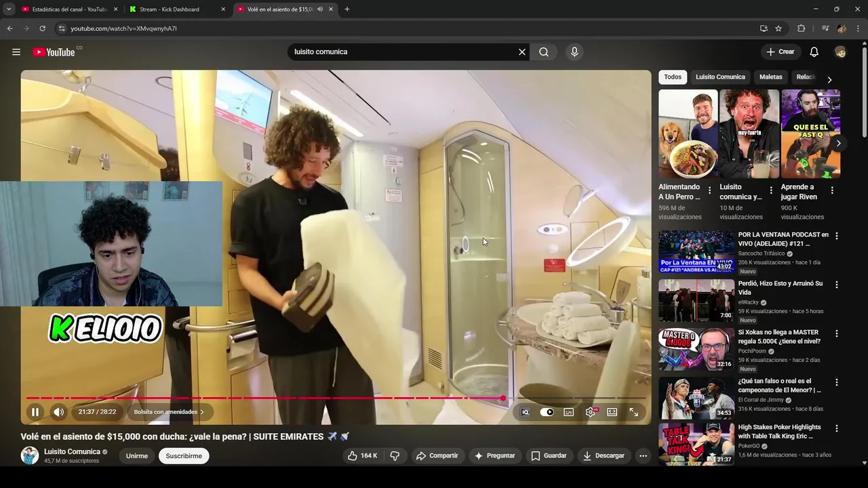Open options for 'Alimentando A Un Perro'

[x=710, y=190]
